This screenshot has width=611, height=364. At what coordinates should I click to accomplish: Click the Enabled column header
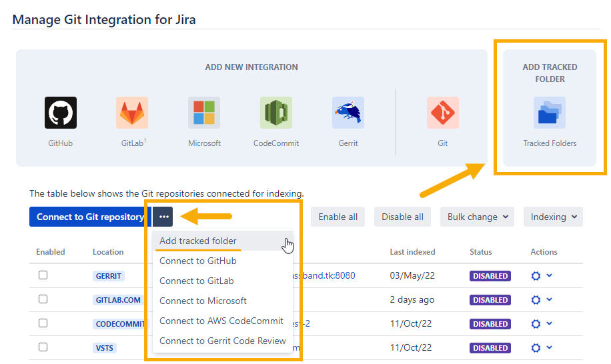[x=51, y=252]
